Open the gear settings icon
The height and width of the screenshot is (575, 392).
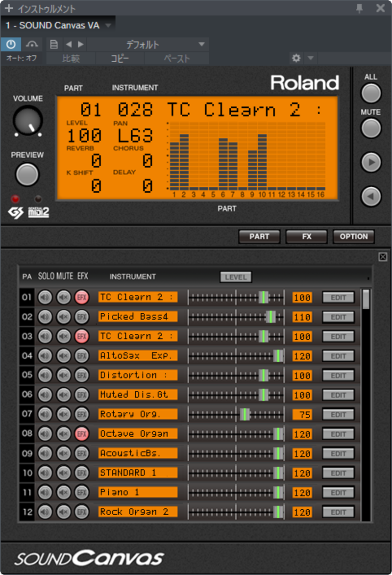296,58
